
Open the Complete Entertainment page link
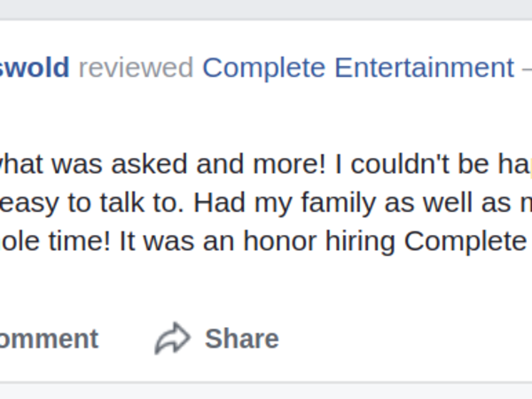(358, 68)
